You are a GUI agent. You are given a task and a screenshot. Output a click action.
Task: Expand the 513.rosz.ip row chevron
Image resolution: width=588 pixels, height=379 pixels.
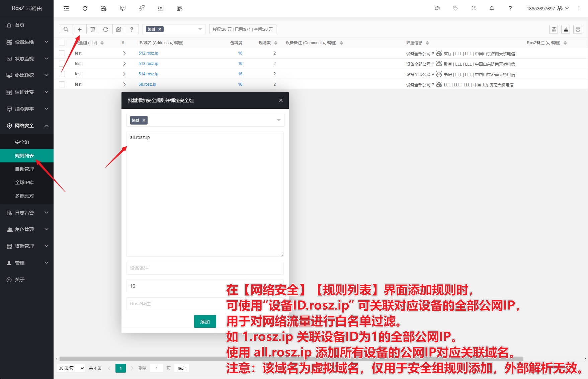click(124, 63)
